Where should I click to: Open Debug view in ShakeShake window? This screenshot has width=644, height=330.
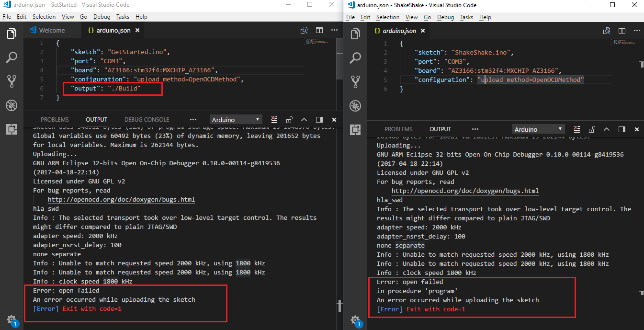point(355,105)
